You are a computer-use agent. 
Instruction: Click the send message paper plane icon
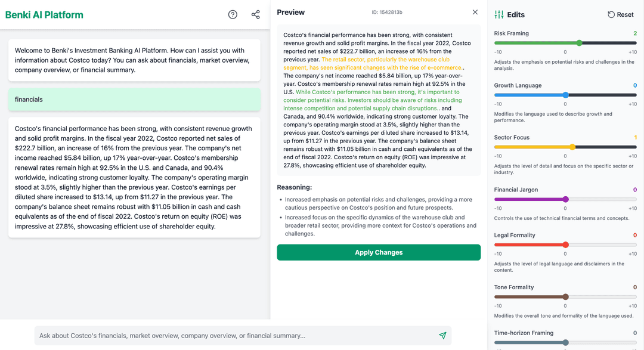pos(442,336)
